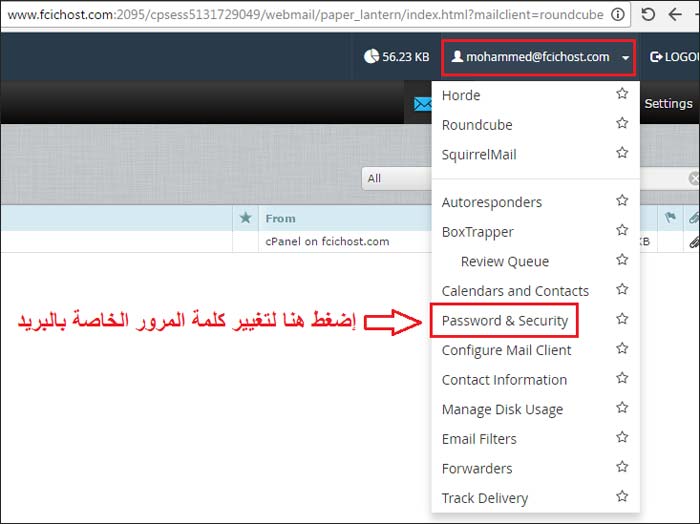Open BoxTrapper settings
This screenshot has height=524, width=700.
tap(477, 232)
